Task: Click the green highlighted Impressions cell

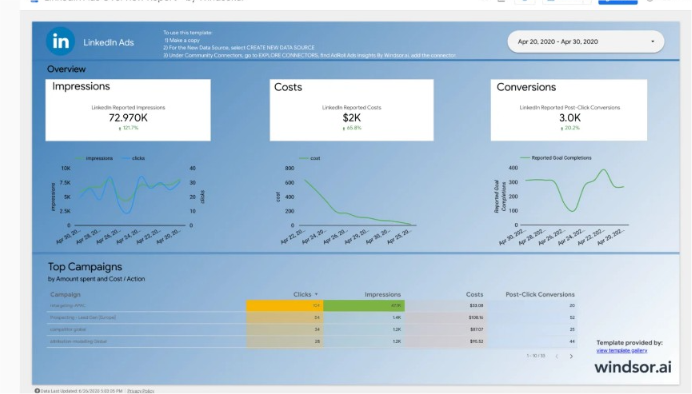Action: (x=364, y=305)
